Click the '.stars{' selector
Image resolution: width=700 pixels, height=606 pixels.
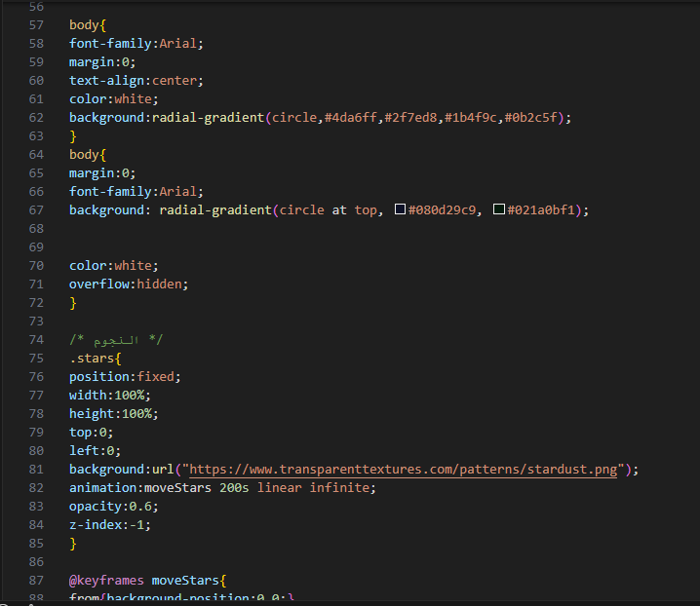click(96, 359)
